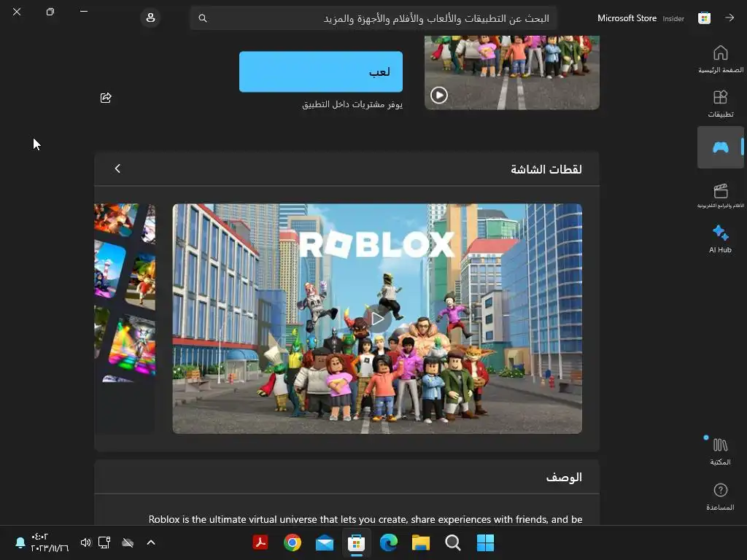The width and height of the screenshot is (747, 560).
Task: Select the Gaming controller sidebar icon
Action: tap(720, 147)
